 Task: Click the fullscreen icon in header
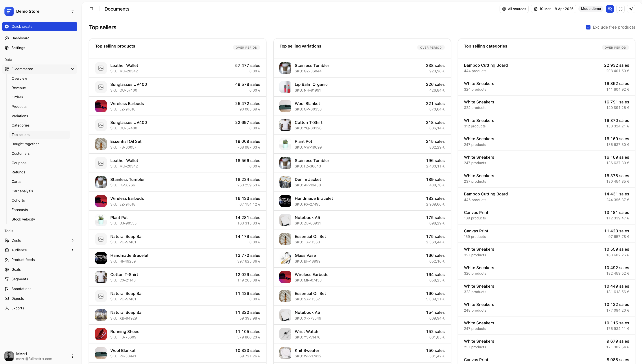[x=620, y=9]
